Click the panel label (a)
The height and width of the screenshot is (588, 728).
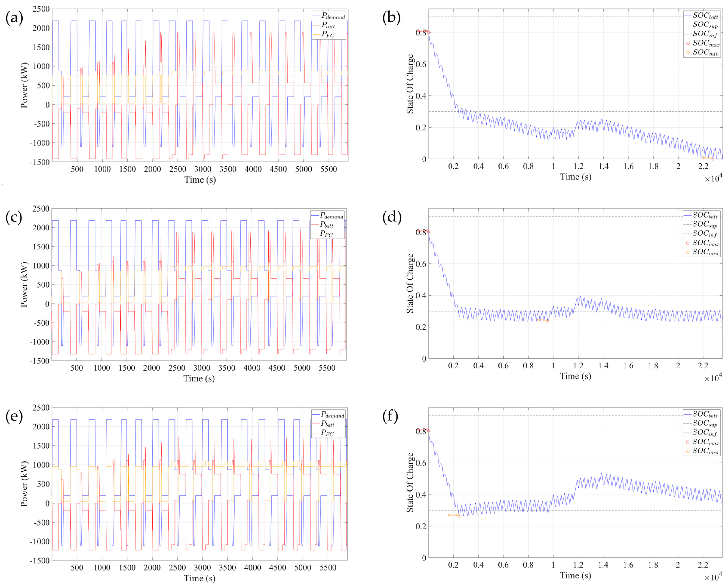[14, 18]
